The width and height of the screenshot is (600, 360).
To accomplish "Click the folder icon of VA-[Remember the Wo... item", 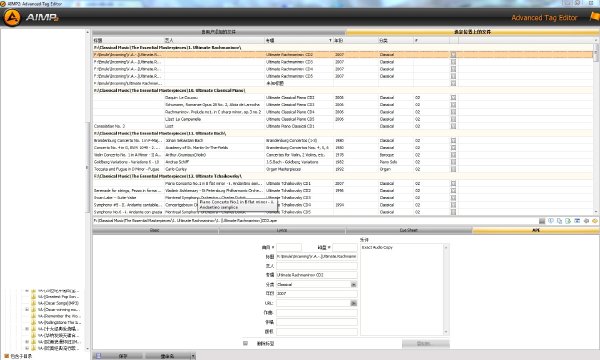I will [x=33, y=316].
